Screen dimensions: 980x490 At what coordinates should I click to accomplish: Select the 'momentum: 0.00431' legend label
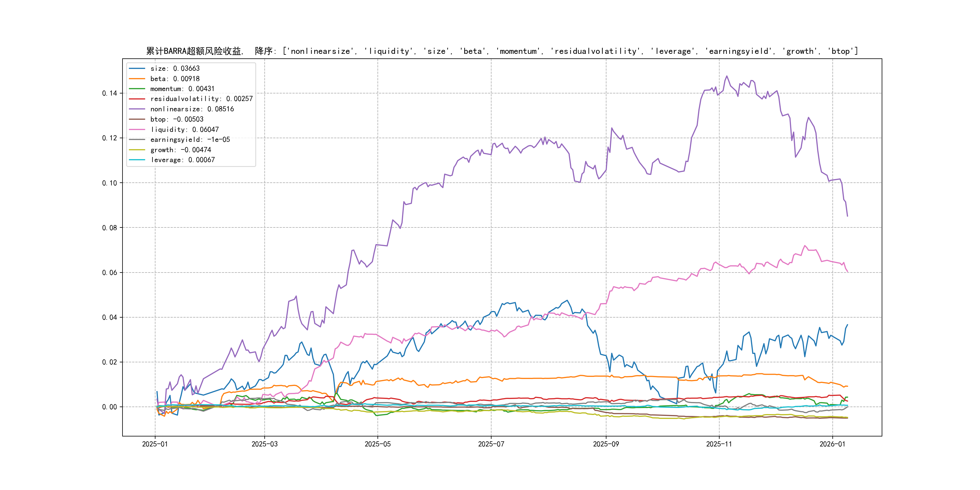tap(182, 89)
